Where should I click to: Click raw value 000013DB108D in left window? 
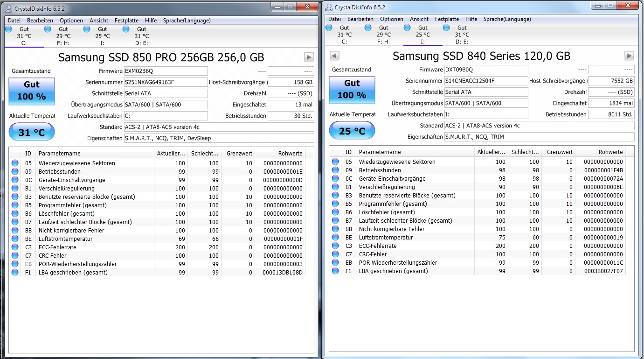click(283, 273)
